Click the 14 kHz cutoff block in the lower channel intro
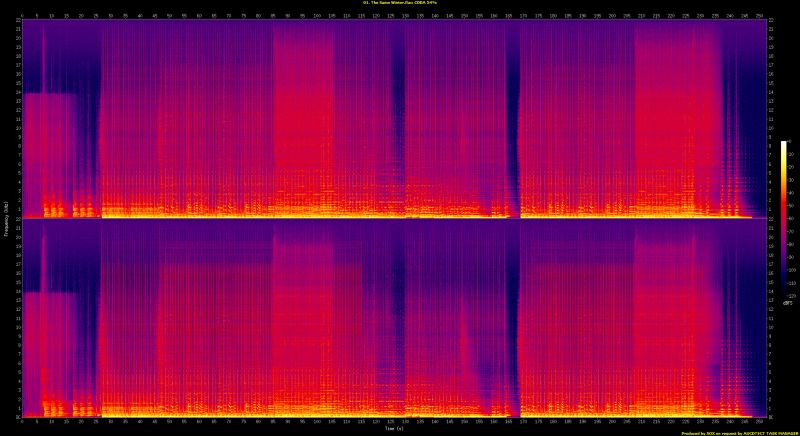The width and height of the screenshot is (800, 436). click(x=48, y=350)
